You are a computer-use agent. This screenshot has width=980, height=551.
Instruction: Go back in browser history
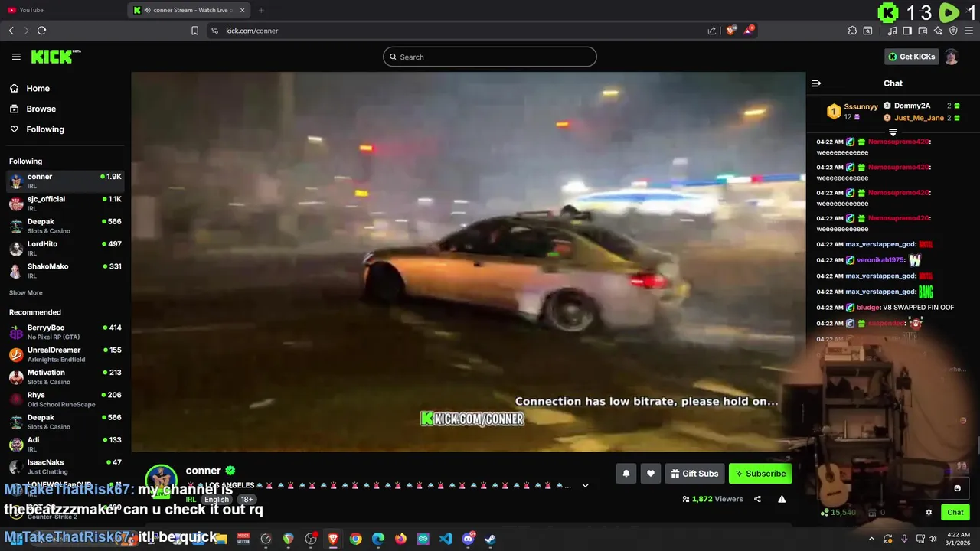pos(11,31)
